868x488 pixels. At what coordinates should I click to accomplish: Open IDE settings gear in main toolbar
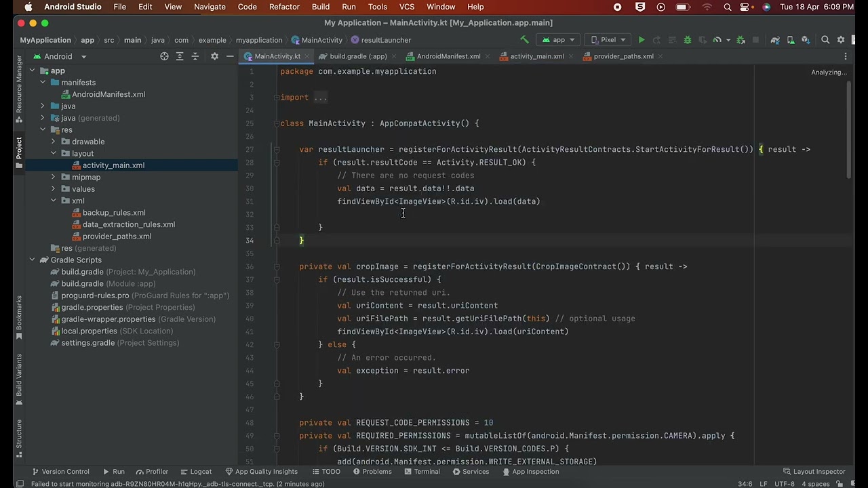click(841, 40)
